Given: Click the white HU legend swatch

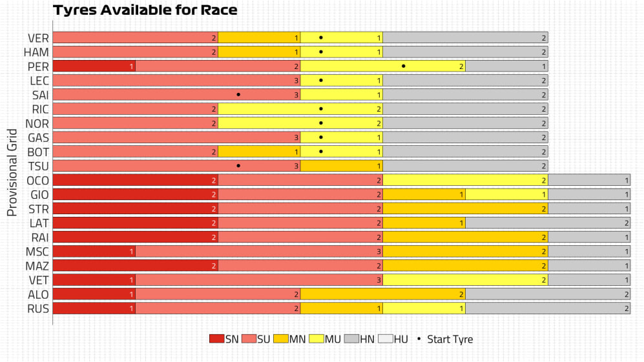Looking at the screenshot, I should tap(386, 339).
